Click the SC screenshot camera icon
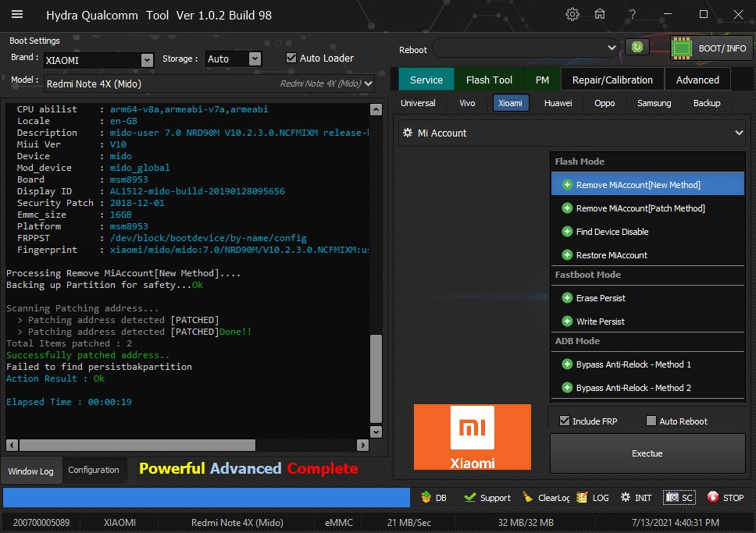Image resolution: width=756 pixels, height=533 pixels. pos(672,497)
